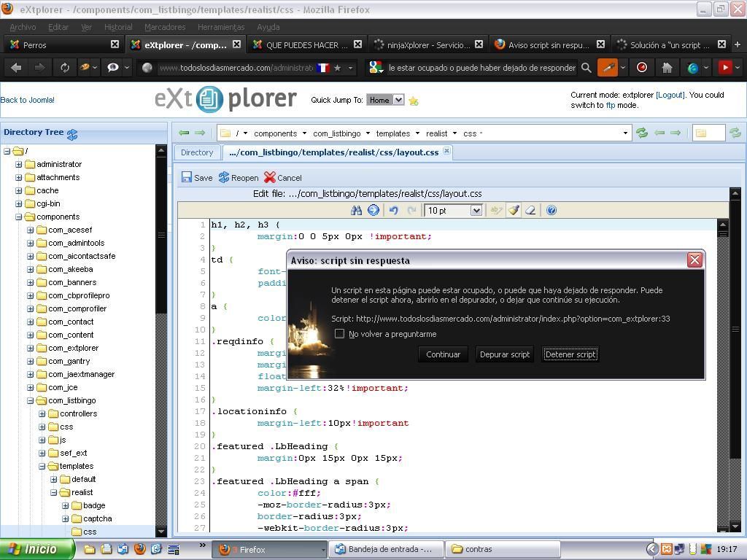This screenshot has width=747, height=560.
Task: Click the Continuar button
Action: 443,354
